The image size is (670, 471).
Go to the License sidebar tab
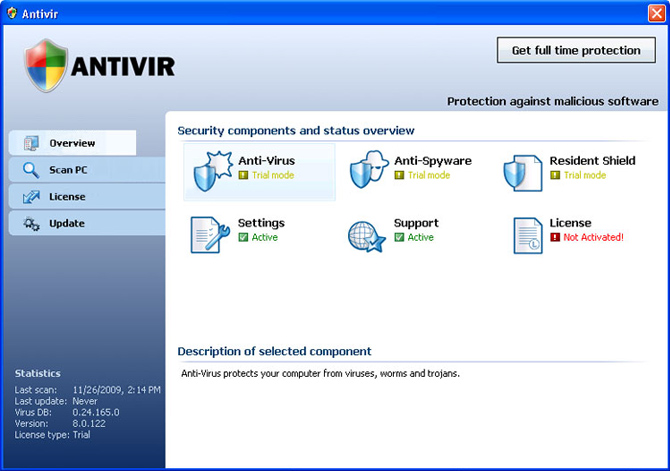pos(67,197)
